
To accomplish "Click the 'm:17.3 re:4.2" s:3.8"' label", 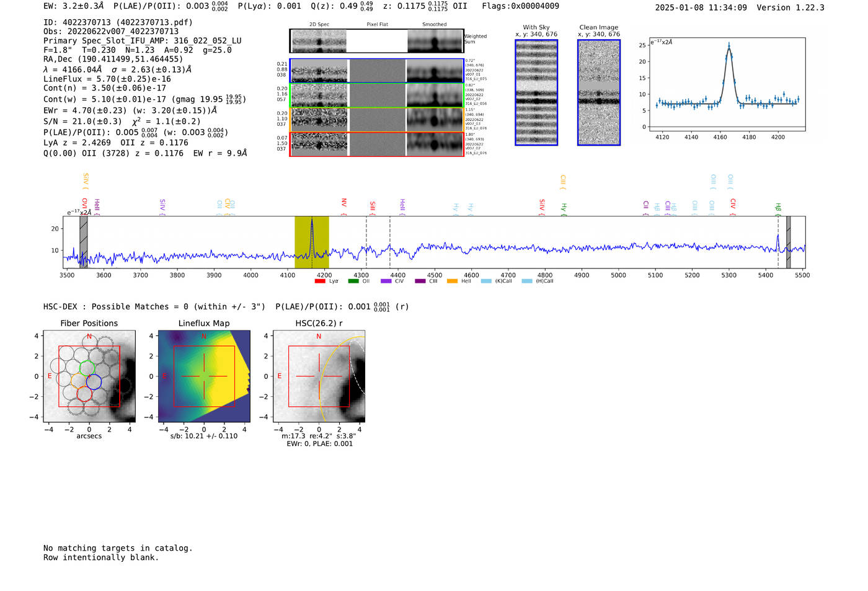I will click(319, 436).
